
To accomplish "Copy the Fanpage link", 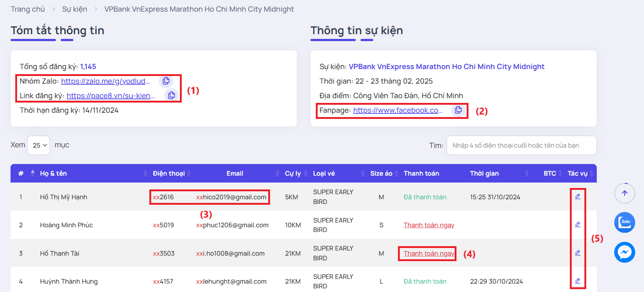I will tap(458, 110).
